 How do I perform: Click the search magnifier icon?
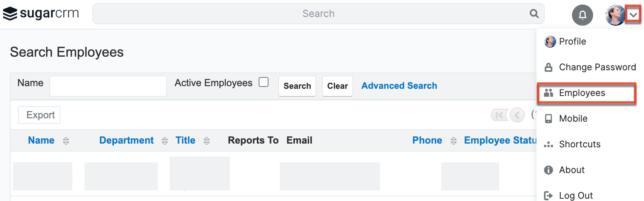coord(534,14)
